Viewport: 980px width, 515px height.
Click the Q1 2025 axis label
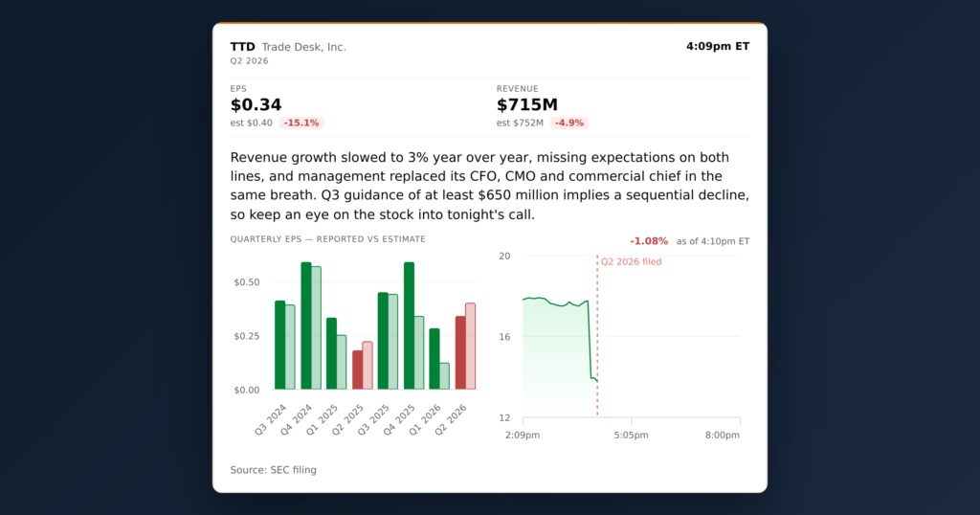click(323, 419)
